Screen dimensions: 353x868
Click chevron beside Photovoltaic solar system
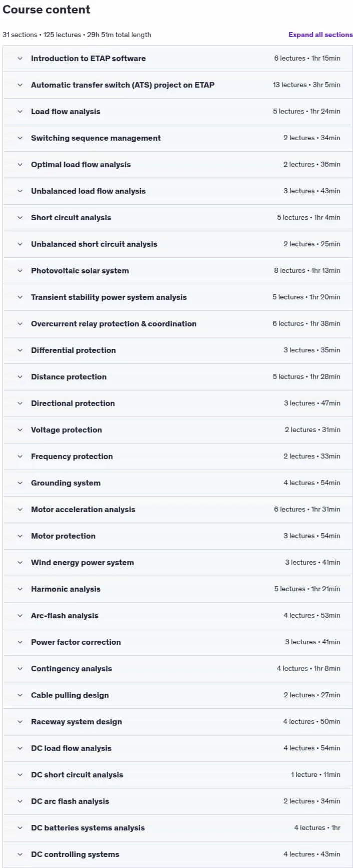[x=20, y=271]
